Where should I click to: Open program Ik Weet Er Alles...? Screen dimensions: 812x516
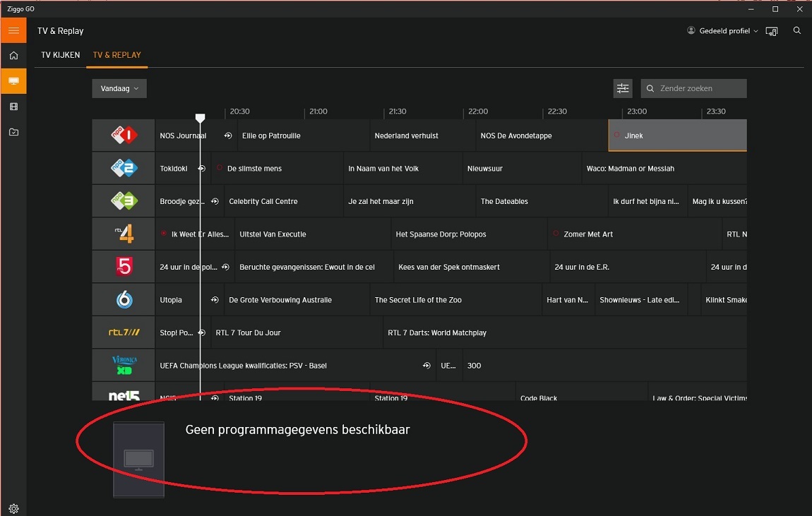(x=195, y=234)
